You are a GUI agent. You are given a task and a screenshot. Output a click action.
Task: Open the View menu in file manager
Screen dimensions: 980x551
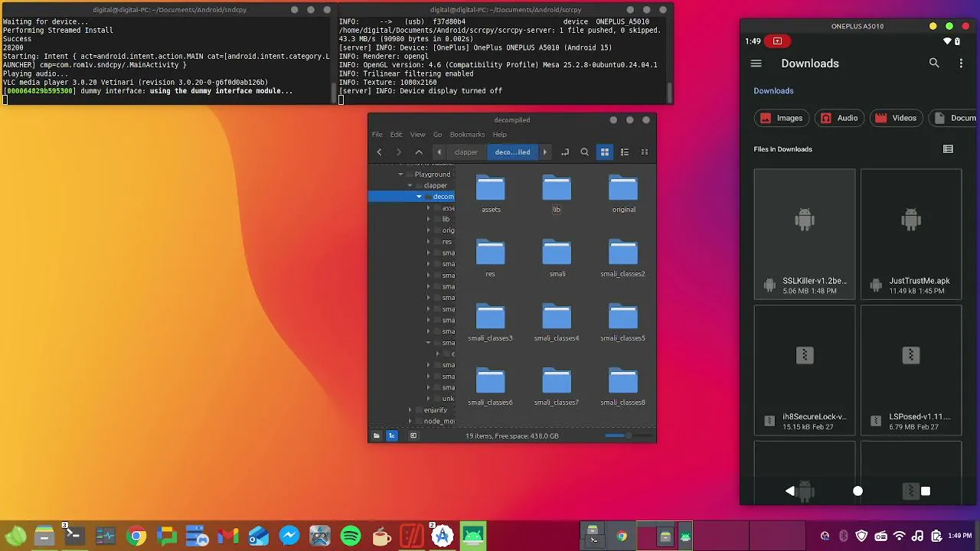[x=417, y=135]
